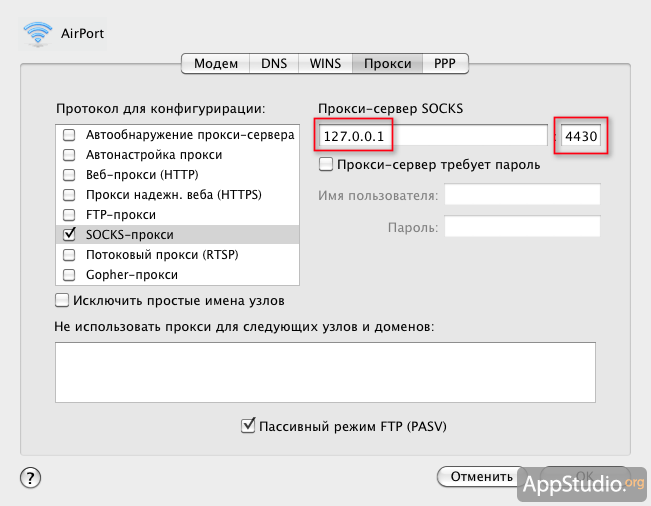Toggle the Потоковый прокси (RTSP) checkbox

[69, 255]
